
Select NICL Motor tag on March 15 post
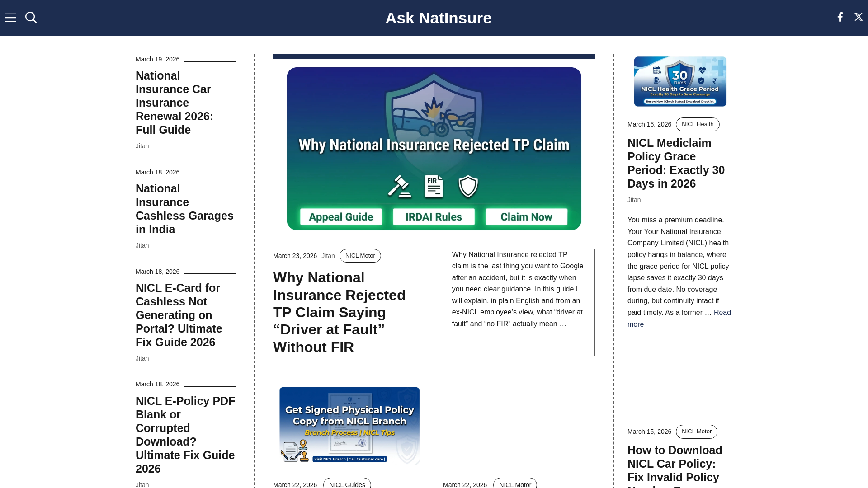(697, 432)
